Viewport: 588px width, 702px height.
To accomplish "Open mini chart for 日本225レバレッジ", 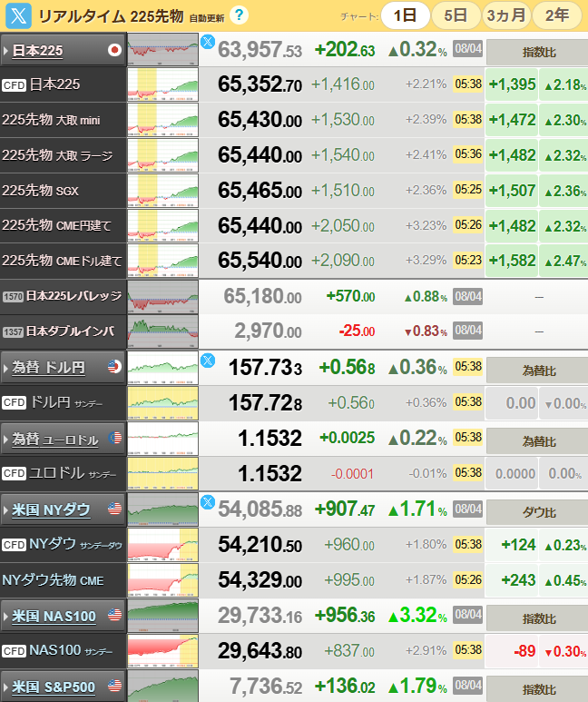I will pyautogui.click(x=163, y=296).
